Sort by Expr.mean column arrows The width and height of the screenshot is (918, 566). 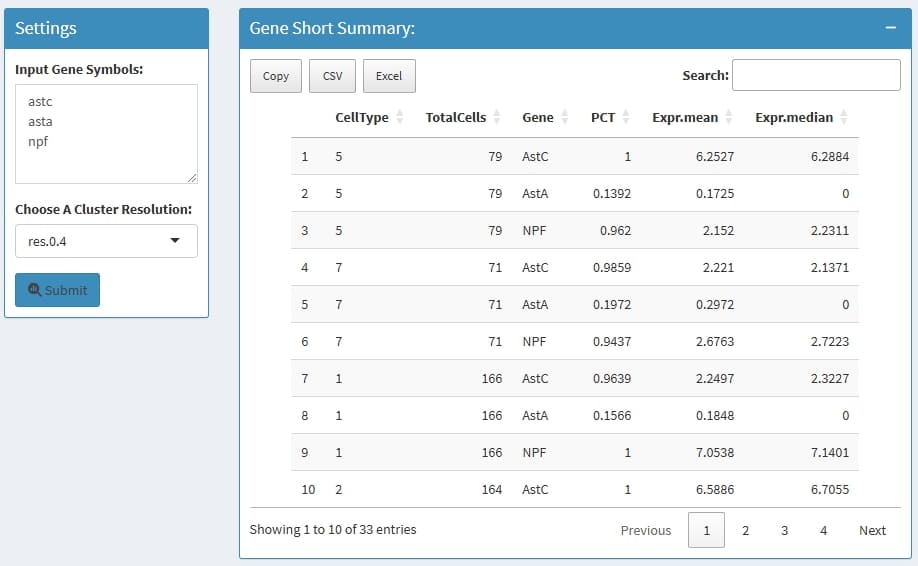coord(729,118)
